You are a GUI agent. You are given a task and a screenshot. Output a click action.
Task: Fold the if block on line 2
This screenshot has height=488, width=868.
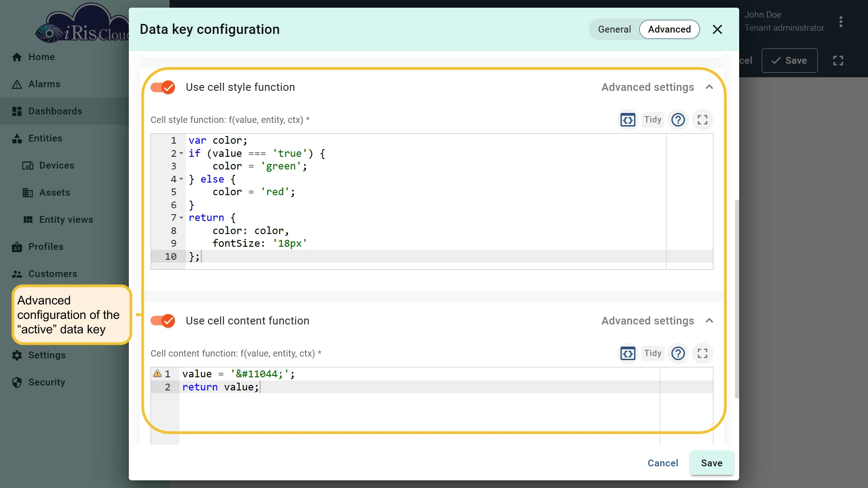181,154
